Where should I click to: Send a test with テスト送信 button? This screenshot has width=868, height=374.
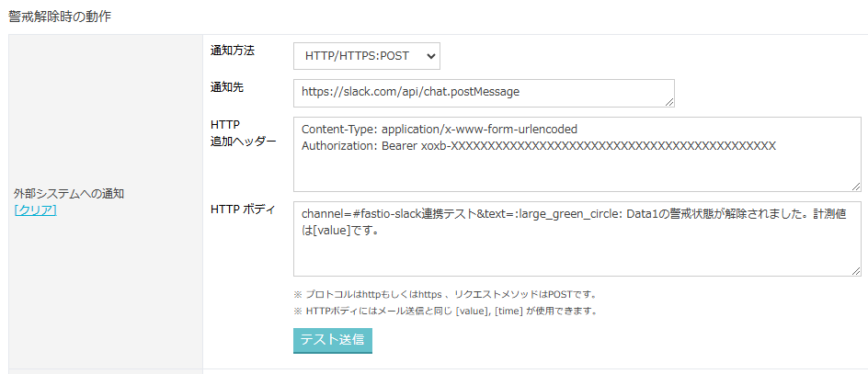[333, 341]
